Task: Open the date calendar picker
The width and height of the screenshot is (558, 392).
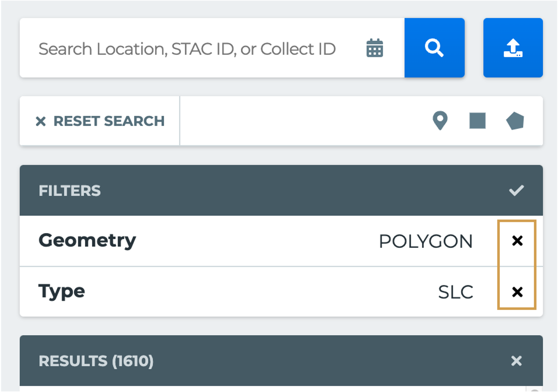Action: (x=375, y=48)
